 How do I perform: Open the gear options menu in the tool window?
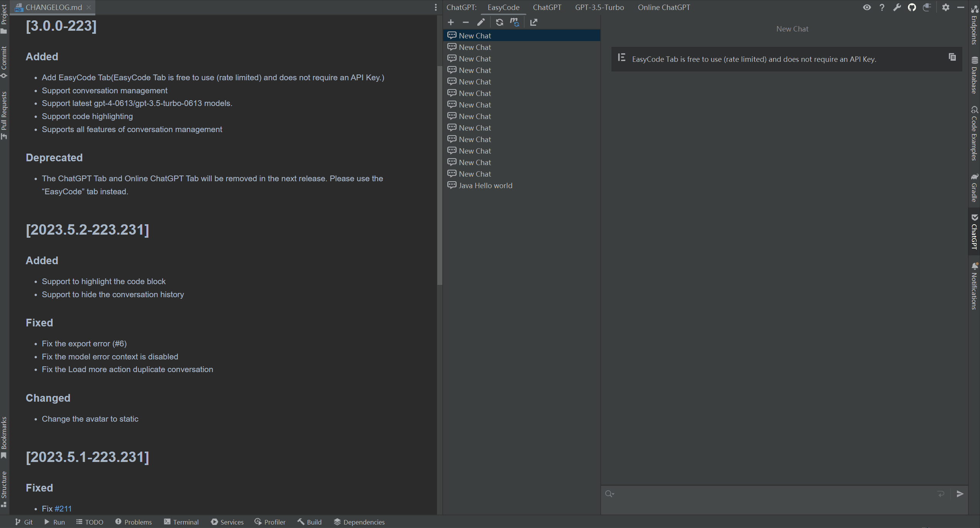pos(945,7)
